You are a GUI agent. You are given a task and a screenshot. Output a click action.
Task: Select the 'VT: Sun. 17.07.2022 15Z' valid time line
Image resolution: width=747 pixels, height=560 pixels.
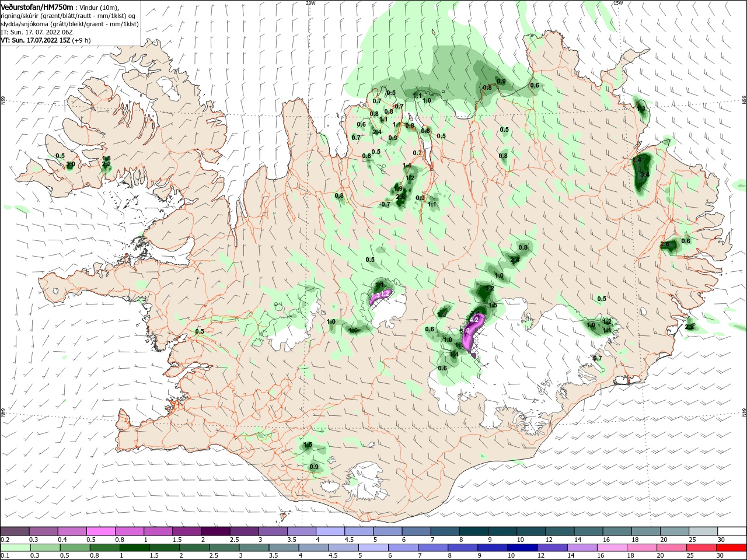coord(45,41)
